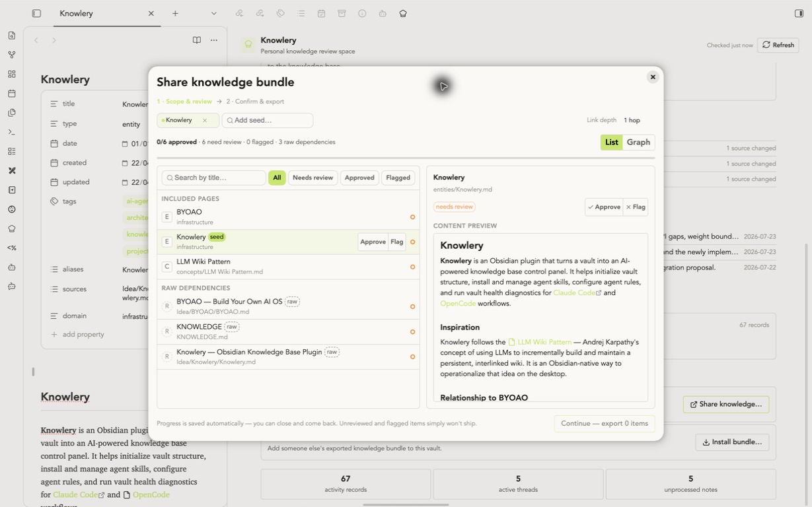Click the Install bundle… button
812x507 pixels.
pyautogui.click(x=732, y=442)
